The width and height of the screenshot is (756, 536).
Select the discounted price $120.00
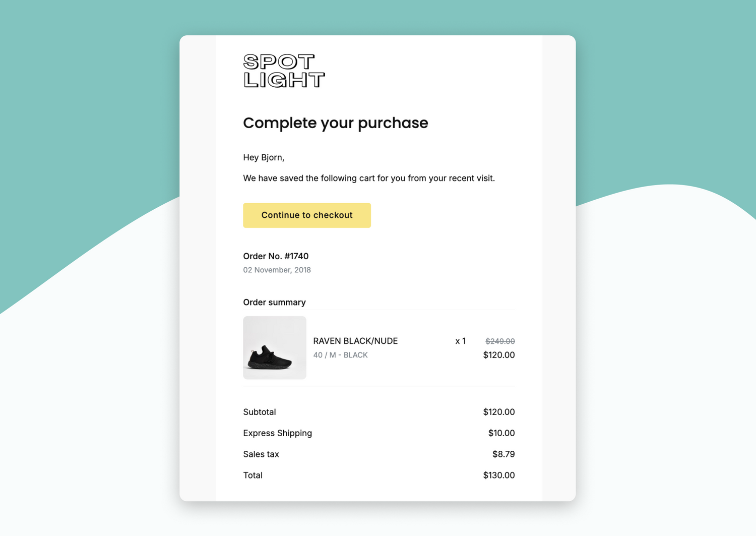[499, 355]
